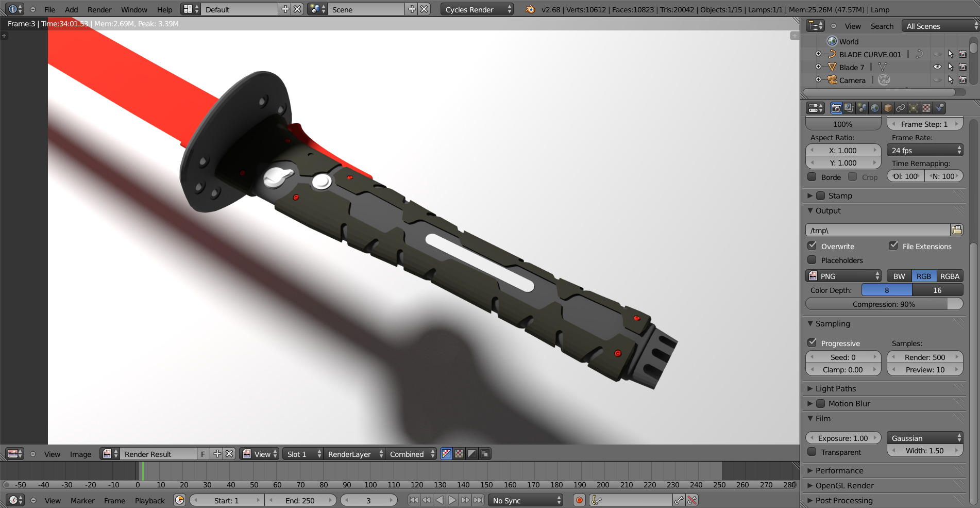
Task: Toggle BLADE CURVE.001 selectability arrow
Action: [x=951, y=54]
